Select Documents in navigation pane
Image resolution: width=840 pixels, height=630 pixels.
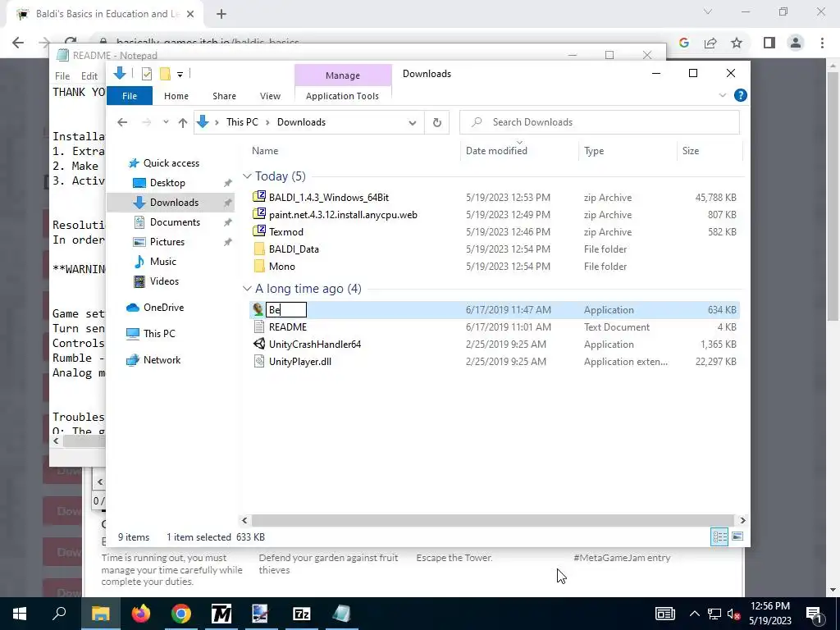(x=175, y=221)
